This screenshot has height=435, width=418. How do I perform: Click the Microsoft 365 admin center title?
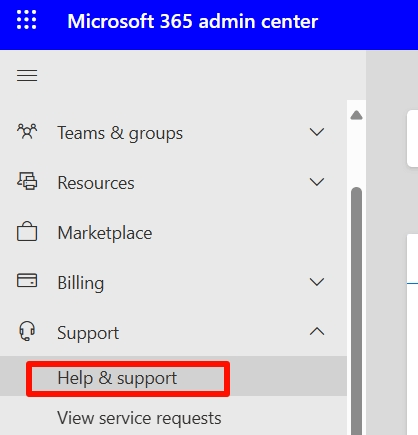click(x=193, y=21)
